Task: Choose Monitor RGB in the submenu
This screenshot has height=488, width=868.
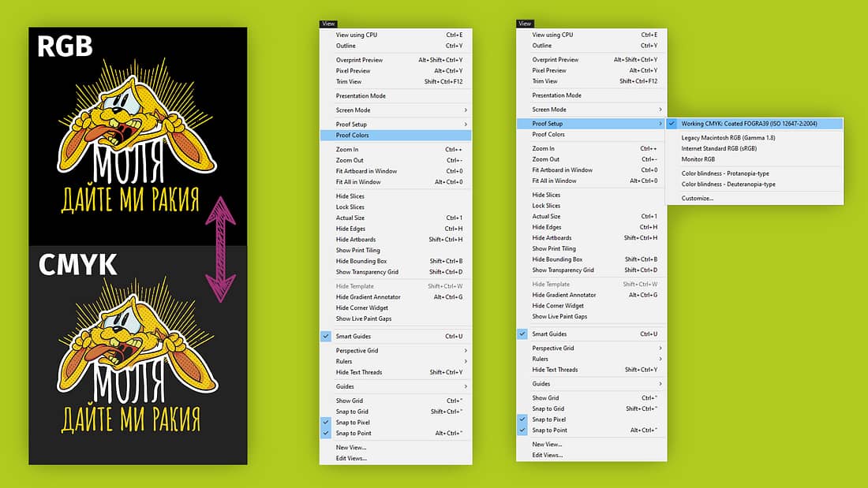Action: [x=698, y=159]
